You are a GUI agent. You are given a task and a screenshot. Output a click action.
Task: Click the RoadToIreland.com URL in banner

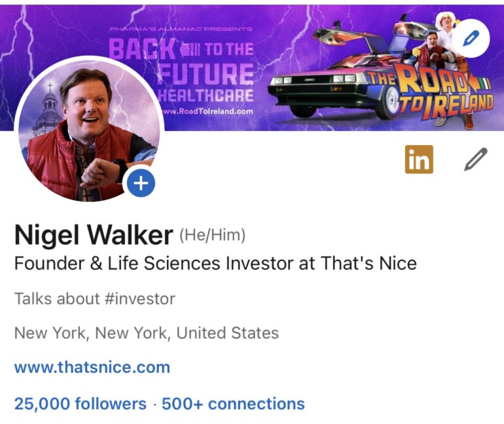point(208,111)
